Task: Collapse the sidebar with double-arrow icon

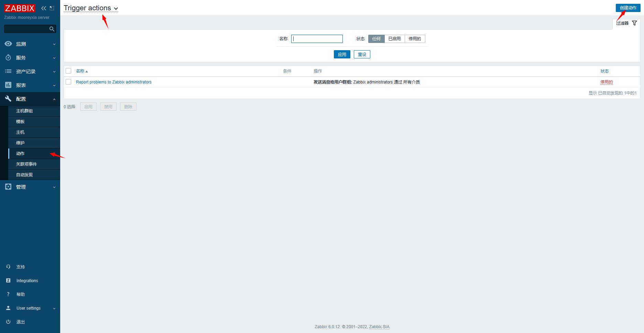Action: (43, 8)
